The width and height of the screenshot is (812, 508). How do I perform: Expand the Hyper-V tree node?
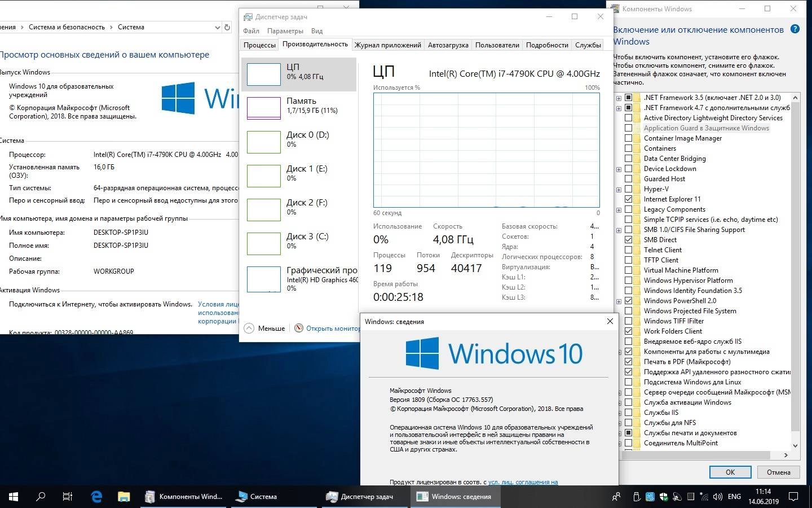[x=619, y=189]
